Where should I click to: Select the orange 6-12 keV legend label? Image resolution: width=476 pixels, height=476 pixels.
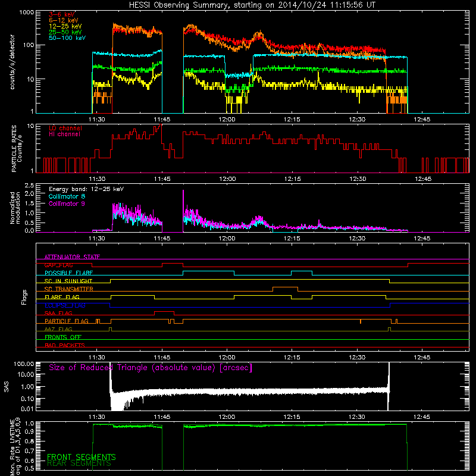pyautogui.click(x=64, y=20)
